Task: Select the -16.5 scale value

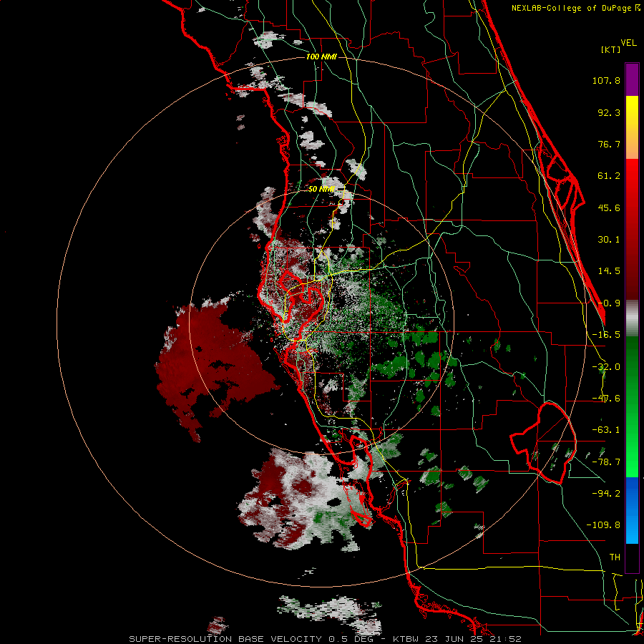Action: coord(606,335)
